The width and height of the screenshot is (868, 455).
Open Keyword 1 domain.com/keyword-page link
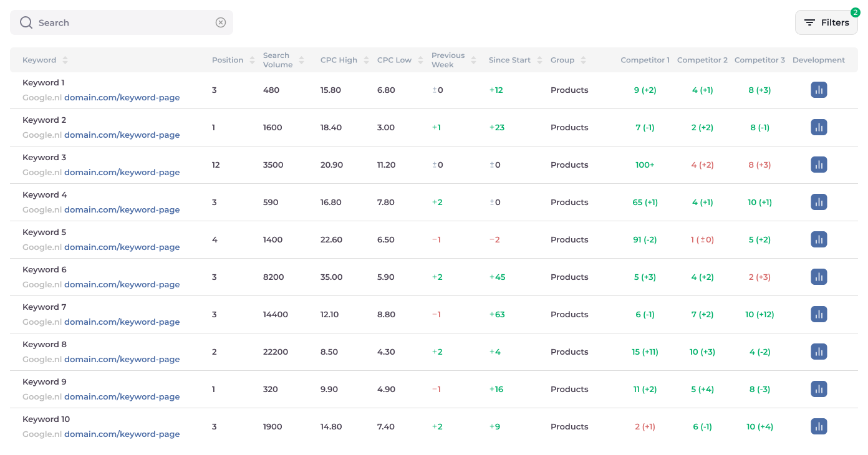point(122,98)
